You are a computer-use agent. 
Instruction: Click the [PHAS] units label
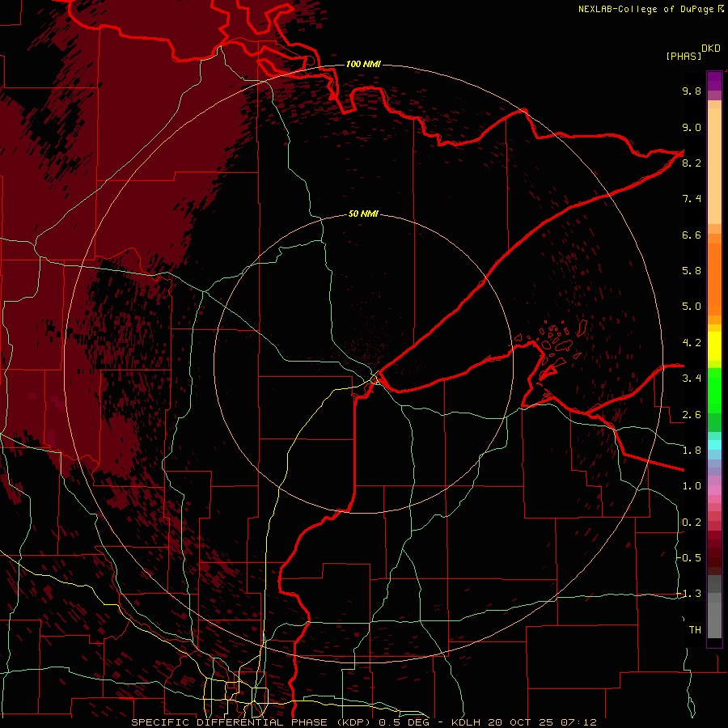pos(684,57)
